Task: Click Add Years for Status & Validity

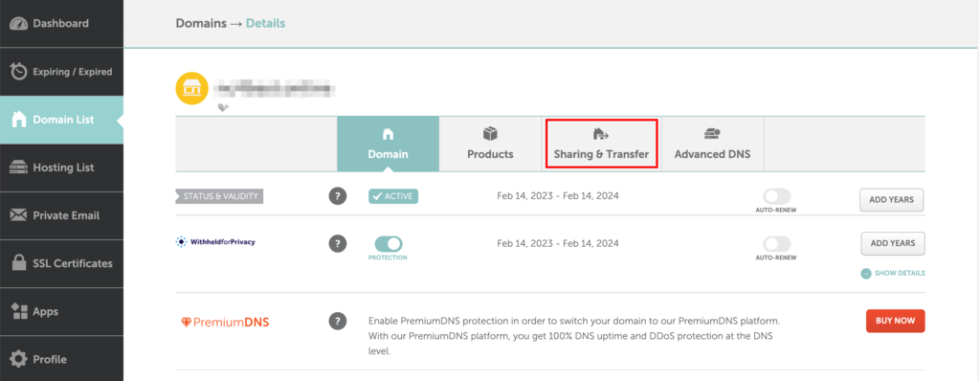Action: [x=892, y=200]
